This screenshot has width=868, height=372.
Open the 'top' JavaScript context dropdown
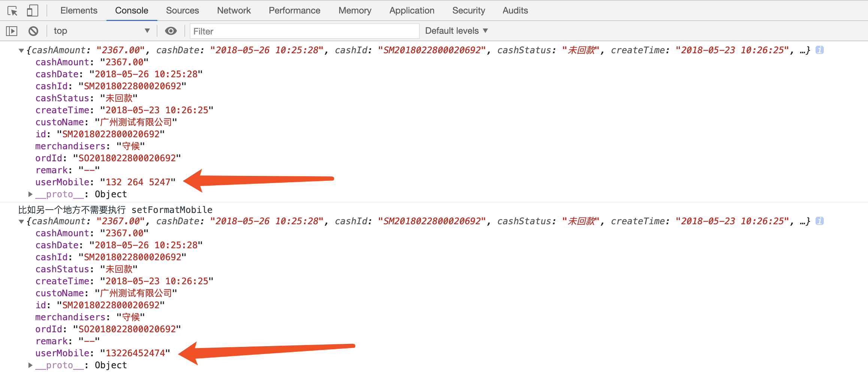click(x=102, y=31)
